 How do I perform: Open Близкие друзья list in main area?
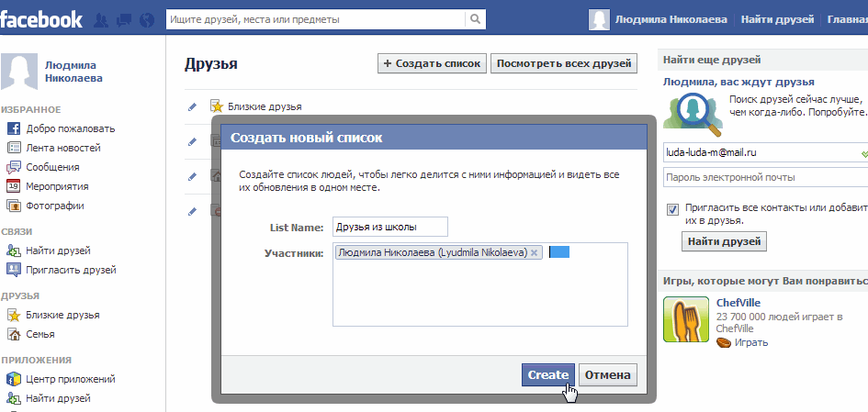265,106
